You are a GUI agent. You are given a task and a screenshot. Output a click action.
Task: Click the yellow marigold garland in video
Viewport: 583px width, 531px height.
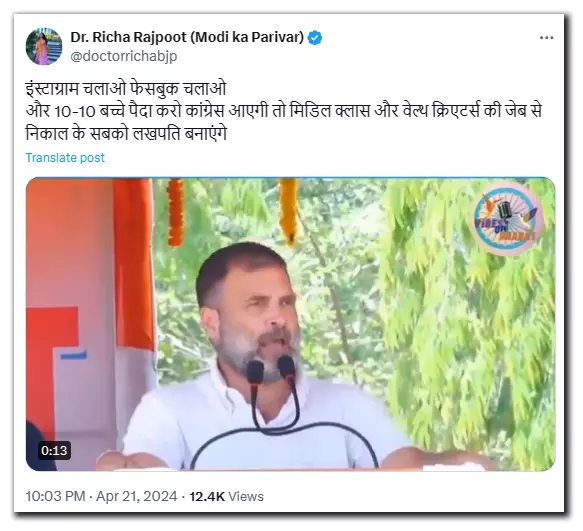(x=289, y=211)
